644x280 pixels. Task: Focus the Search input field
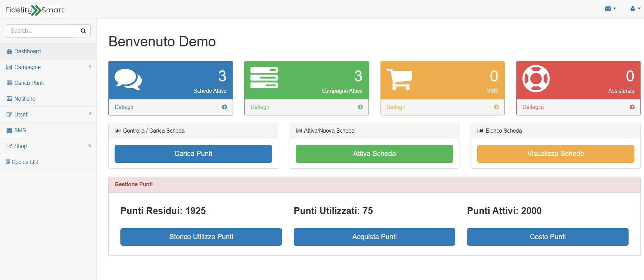(41, 31)
